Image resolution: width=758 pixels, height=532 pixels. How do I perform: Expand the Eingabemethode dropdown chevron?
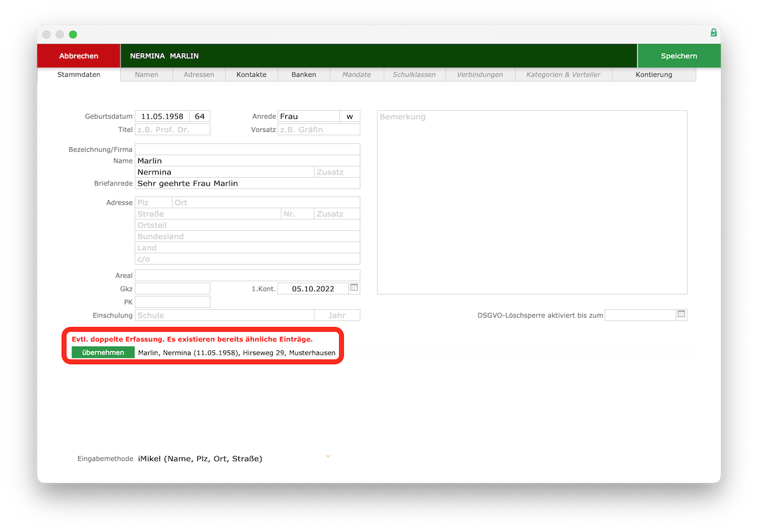coord(328,456)
